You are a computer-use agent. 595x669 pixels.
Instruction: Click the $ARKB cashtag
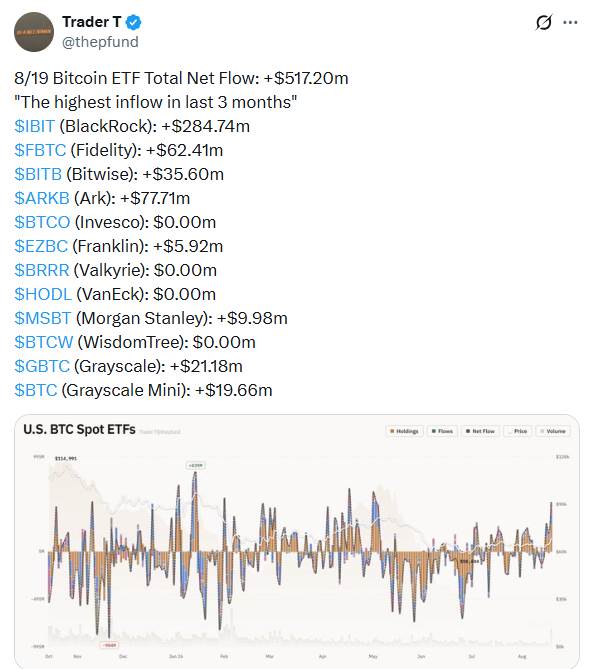click(42, 198)
